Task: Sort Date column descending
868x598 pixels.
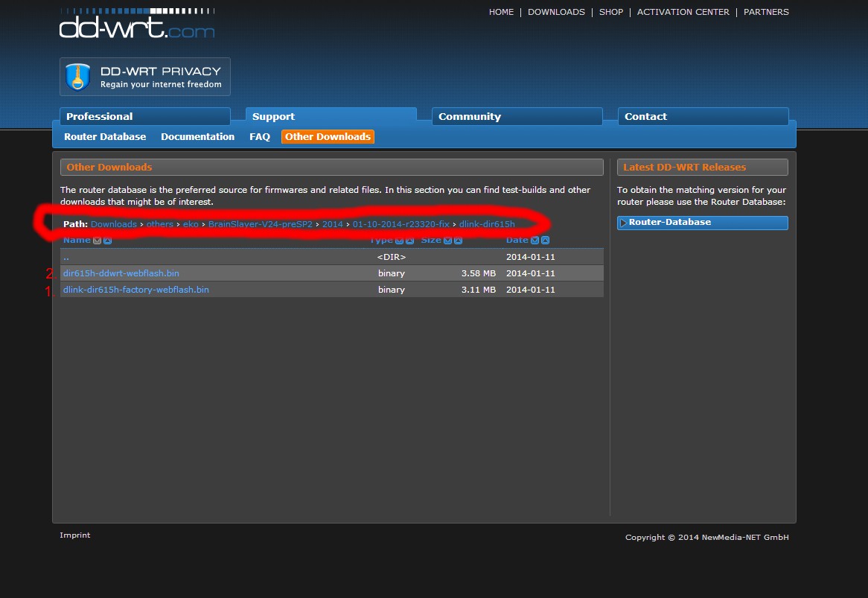Action: 534,241
